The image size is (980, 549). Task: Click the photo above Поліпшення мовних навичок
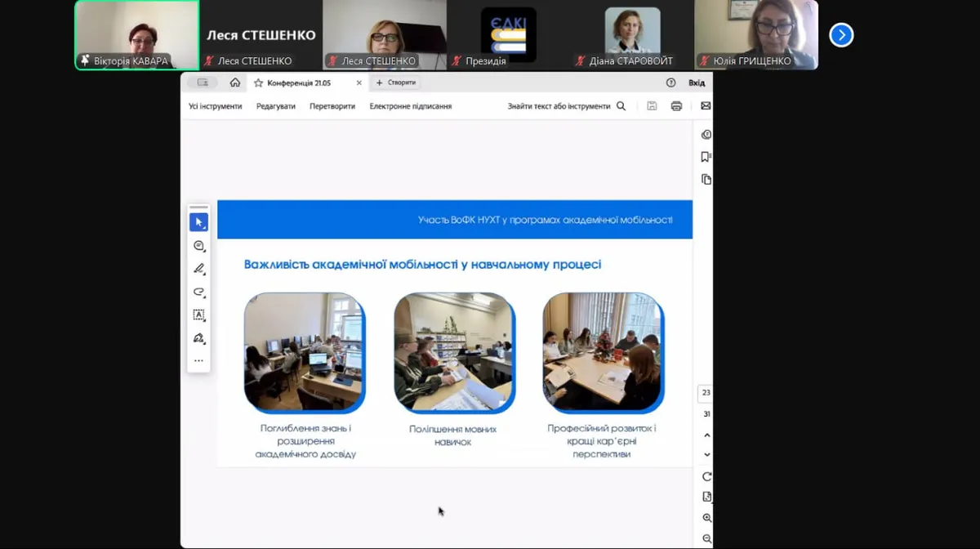click(x=454, y=352)
